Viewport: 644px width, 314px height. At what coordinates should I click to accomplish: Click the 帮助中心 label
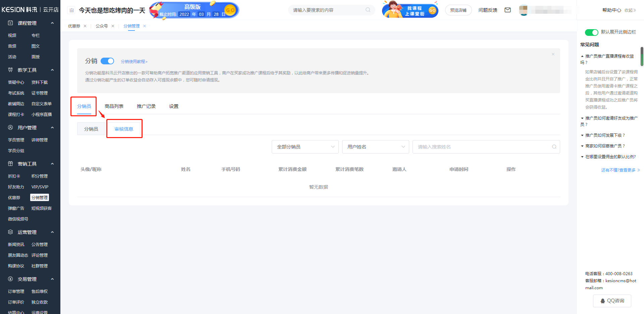point(612,10)
